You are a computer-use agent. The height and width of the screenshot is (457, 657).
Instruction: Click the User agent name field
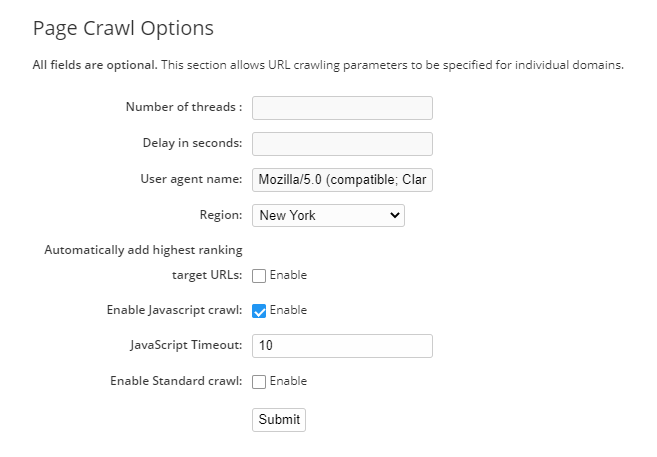342,180
